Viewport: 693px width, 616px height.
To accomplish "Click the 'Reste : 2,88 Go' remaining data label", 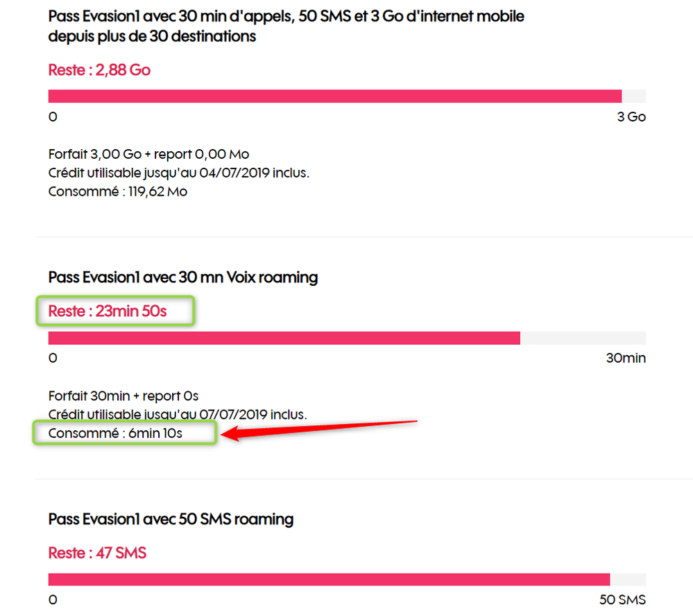I will coord(99,69).
